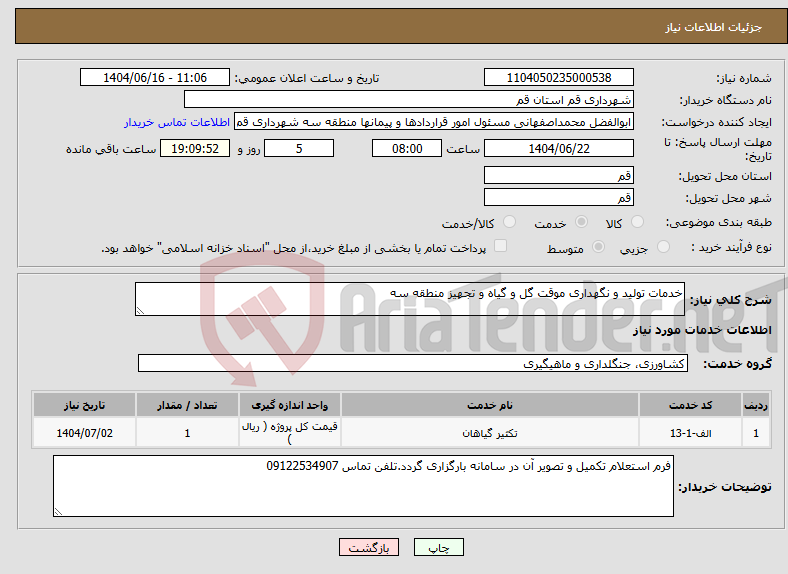The height and width of the screenshot is (574, 788).
Task: Click the توضیحات خریدار label
Action: pyautogui.click(x=725, y=487)
